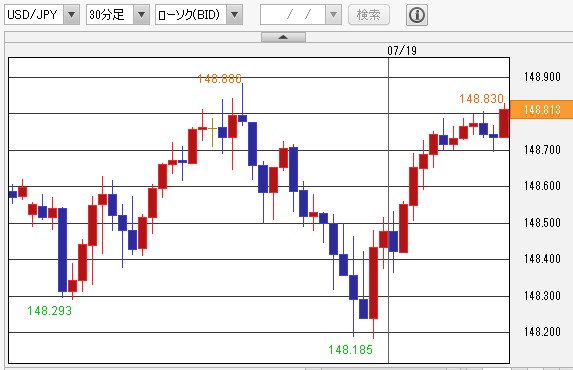
Task: Click the low label 148.293
Action: coord(49,311)
